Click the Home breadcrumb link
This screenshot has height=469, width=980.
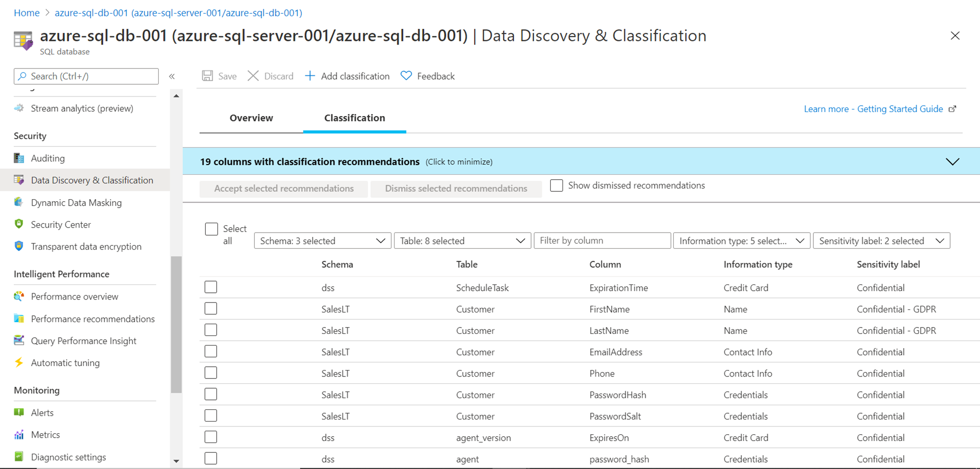(26, 13)
